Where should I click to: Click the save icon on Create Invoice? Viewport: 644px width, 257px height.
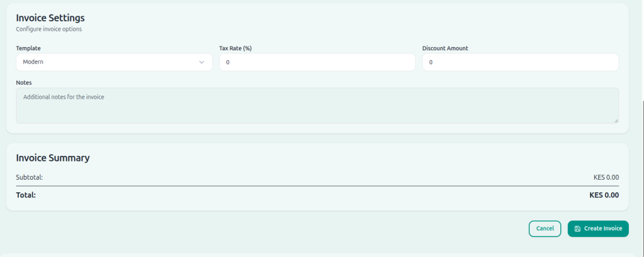577,229
